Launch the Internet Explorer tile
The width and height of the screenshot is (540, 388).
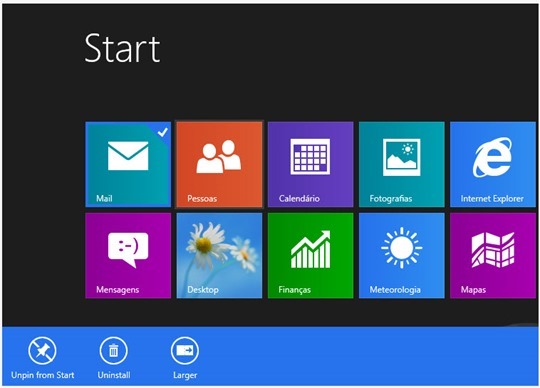(x=493, y=164)
